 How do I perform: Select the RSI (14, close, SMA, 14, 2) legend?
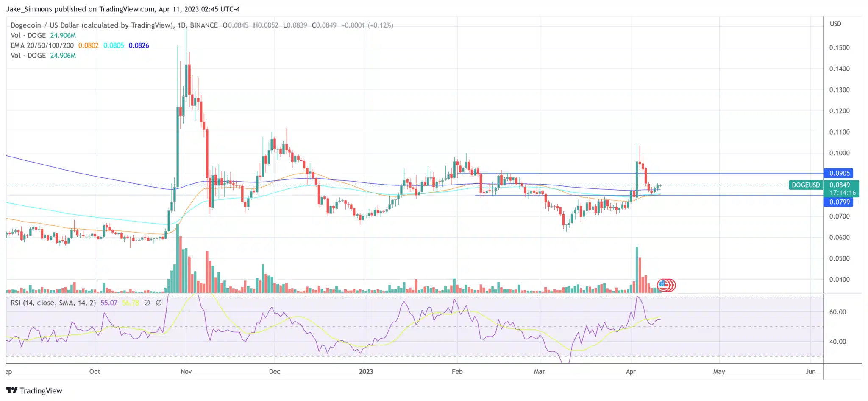53,303
